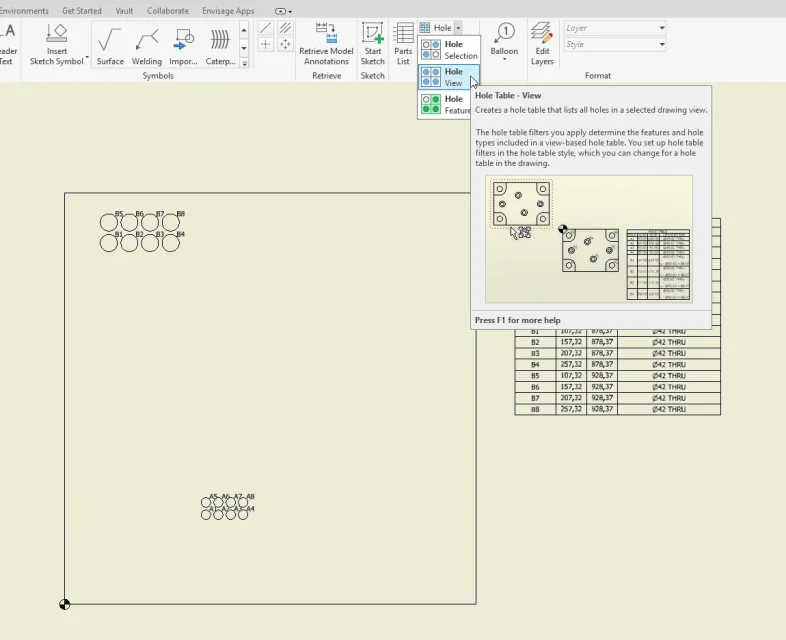
Task: Click the Start Sketch tool
Action: click(372, 44)
